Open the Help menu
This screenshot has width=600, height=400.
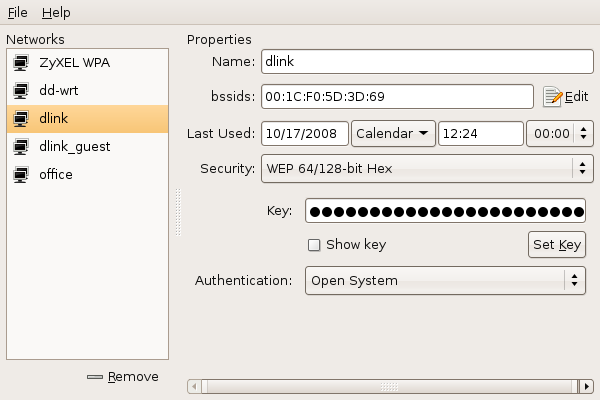(x=56, y=13)
